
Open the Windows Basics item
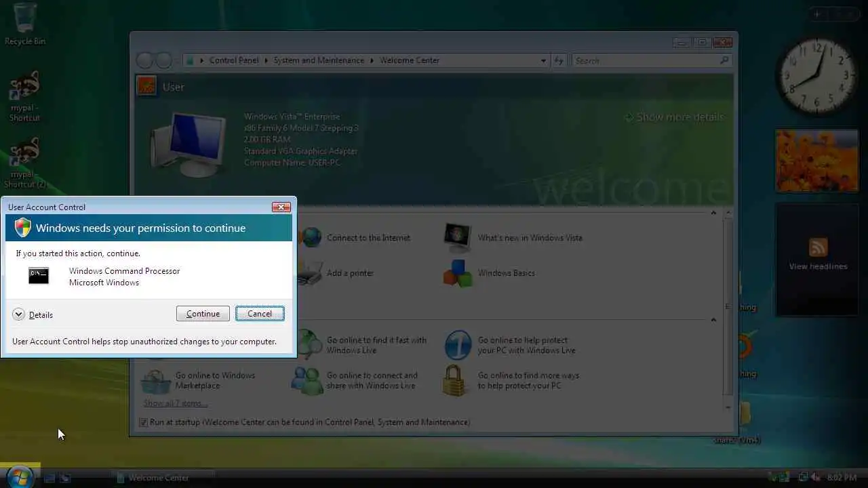(489, 273)
